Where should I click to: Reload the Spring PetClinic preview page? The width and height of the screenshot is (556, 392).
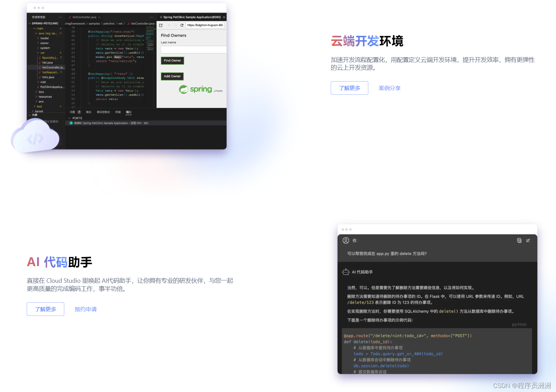point(182,25)
